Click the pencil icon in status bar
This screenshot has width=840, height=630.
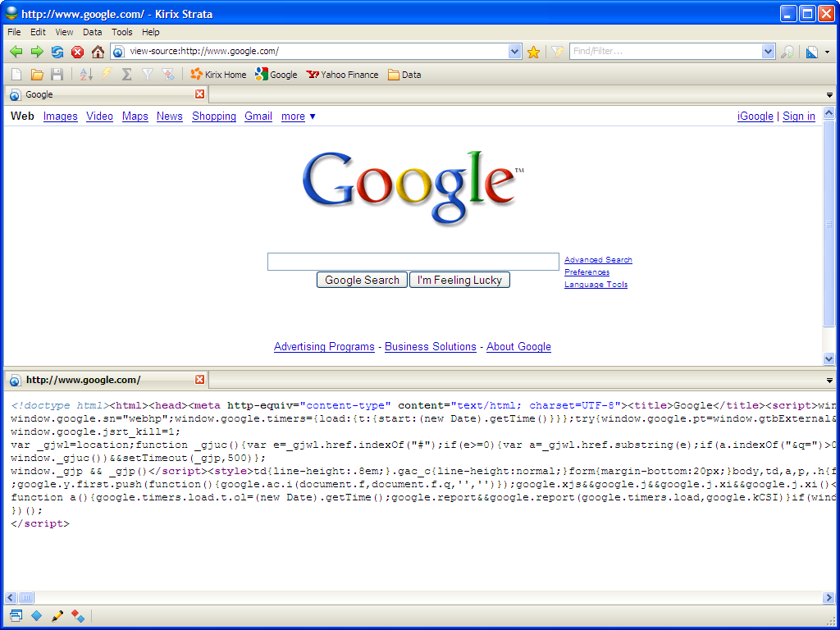click(57, 616)
